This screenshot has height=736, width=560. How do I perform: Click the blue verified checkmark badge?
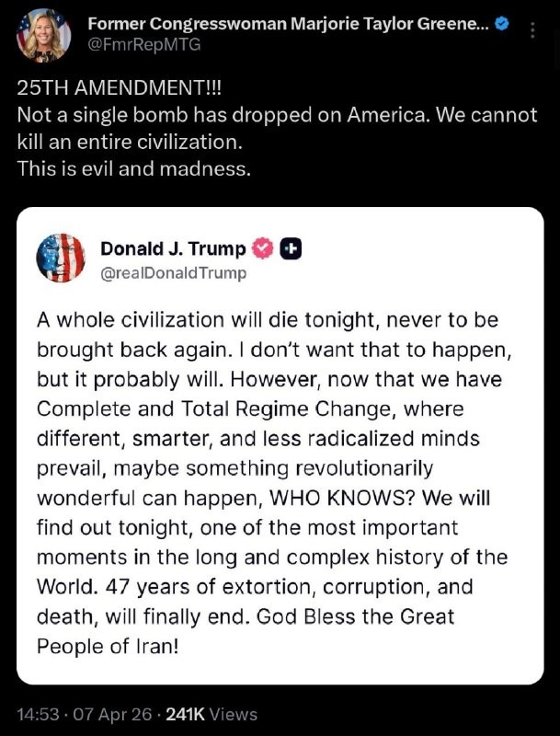click(x=502, y=25)
